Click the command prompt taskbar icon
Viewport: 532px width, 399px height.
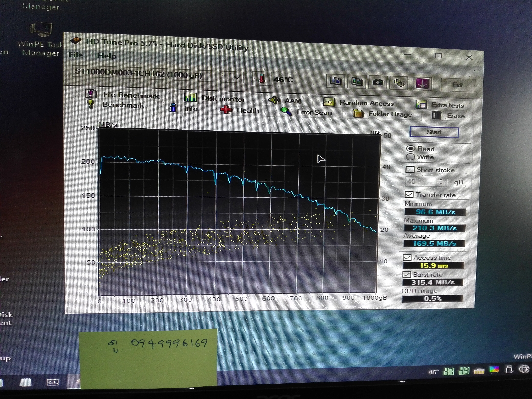coord(53,382)
